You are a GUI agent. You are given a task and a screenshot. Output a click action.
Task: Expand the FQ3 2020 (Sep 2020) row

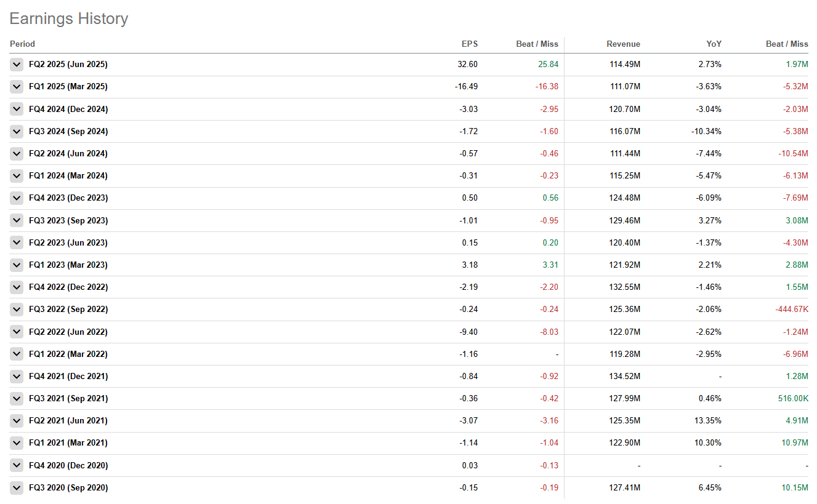[17, 488]
